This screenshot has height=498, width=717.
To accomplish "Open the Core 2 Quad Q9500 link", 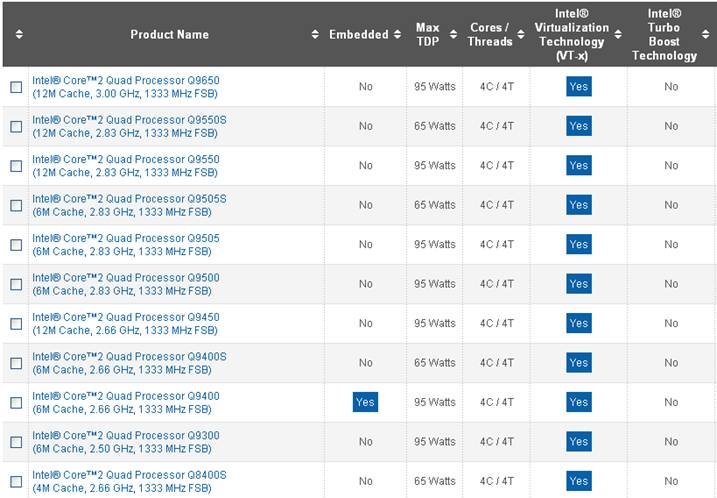I will tap(126, 284).
